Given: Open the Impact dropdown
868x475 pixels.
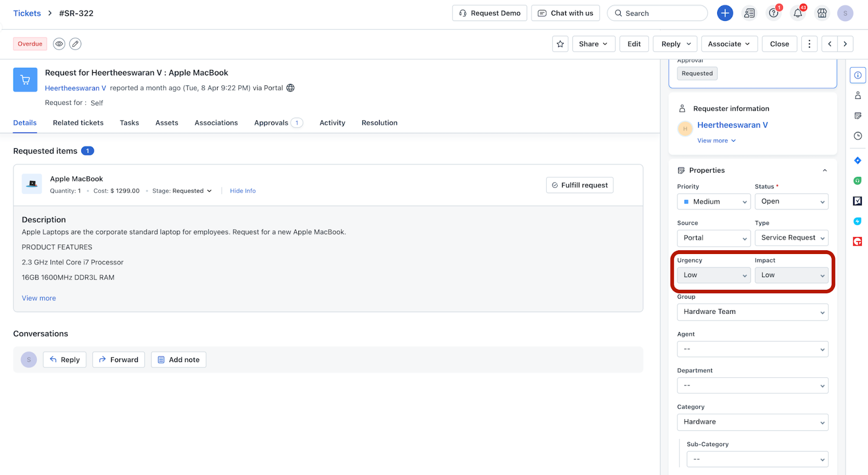Looking at the screenshot, I should [x=792, y=275].
